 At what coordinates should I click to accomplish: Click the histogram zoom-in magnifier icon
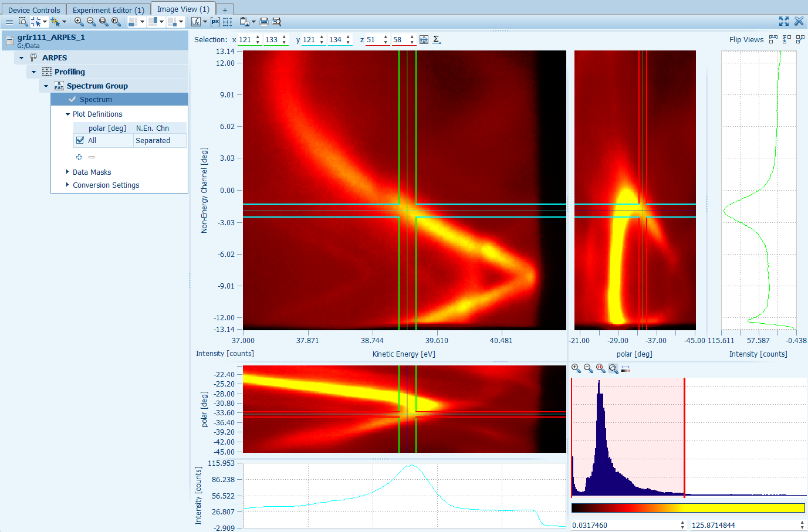(576, 368)
